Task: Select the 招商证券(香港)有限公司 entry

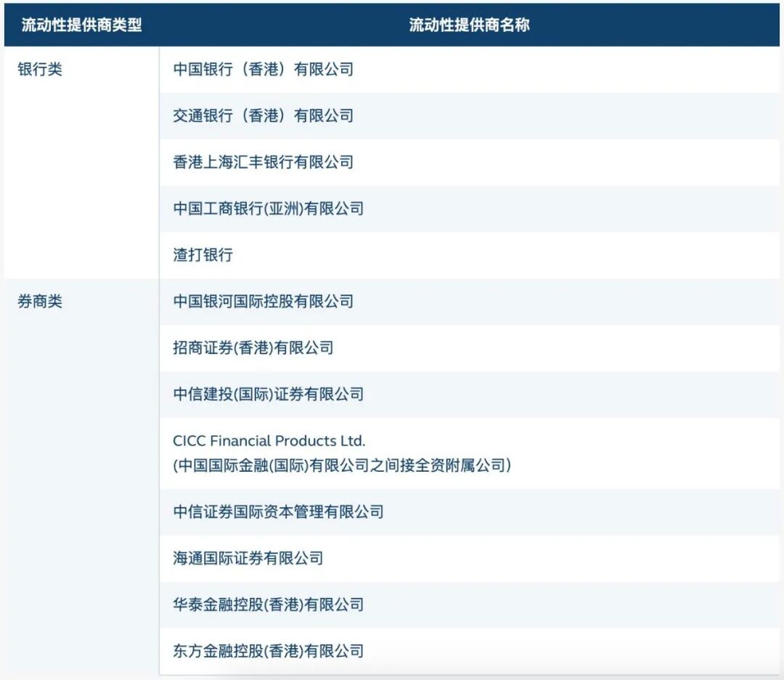Action: click(469, 348)
